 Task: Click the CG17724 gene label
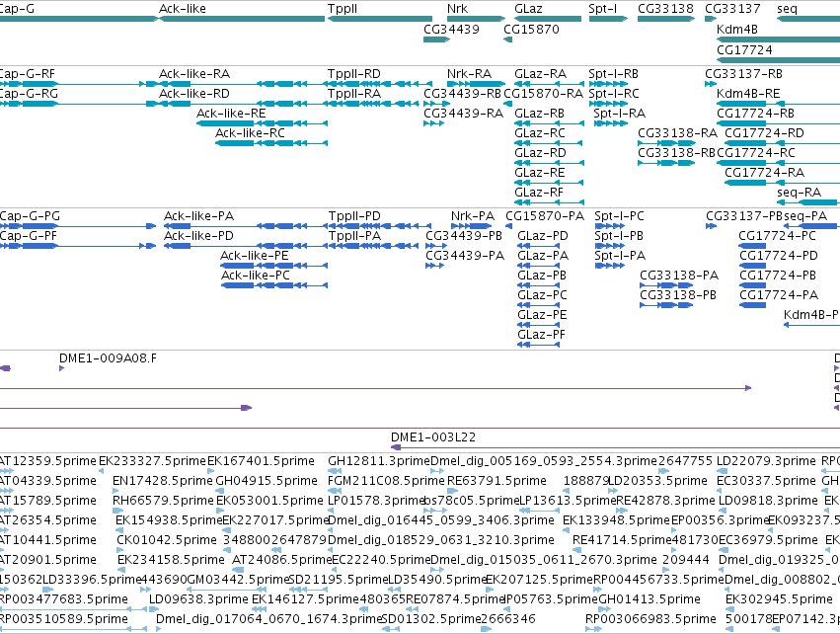click(744, 49)
